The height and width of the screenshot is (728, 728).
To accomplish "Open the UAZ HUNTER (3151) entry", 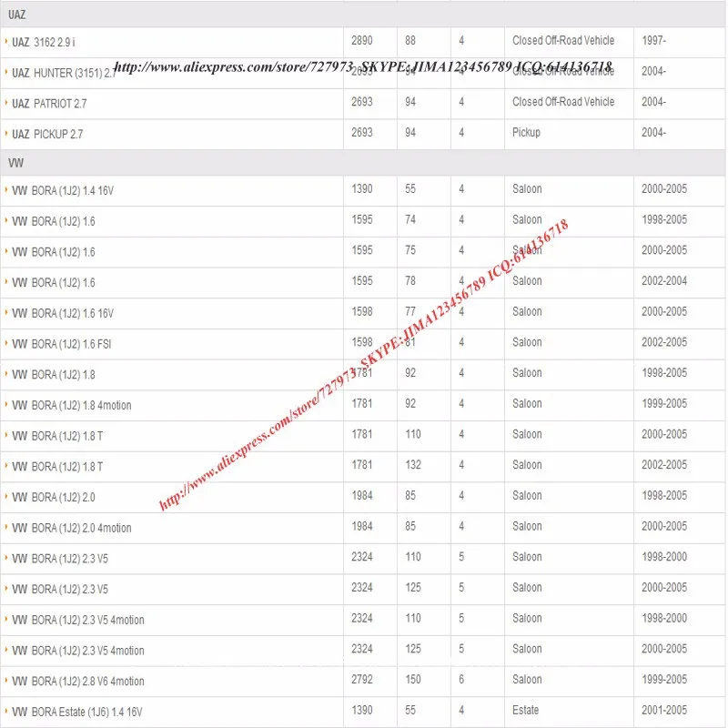I will tap(64, 73).
